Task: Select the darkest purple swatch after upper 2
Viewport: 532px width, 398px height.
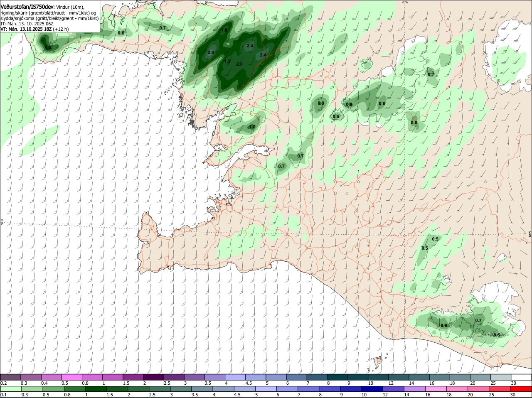Action: point(153,377)
